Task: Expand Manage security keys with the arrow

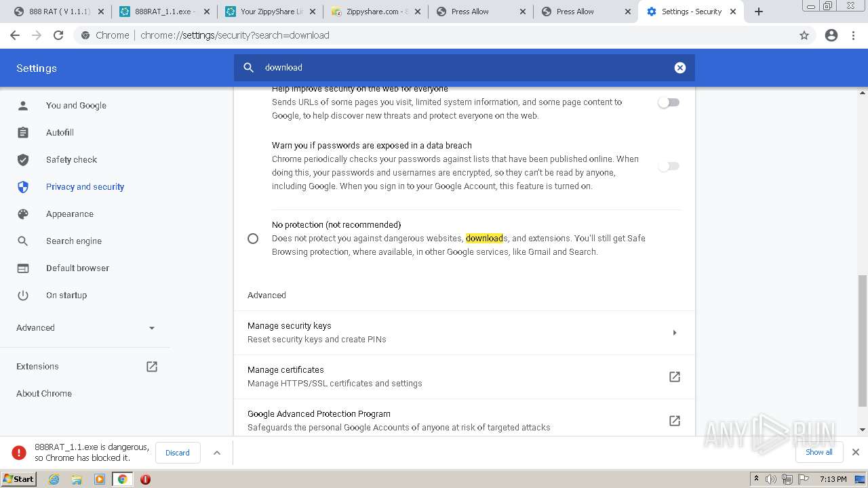Action: click(x=675, y=333)
